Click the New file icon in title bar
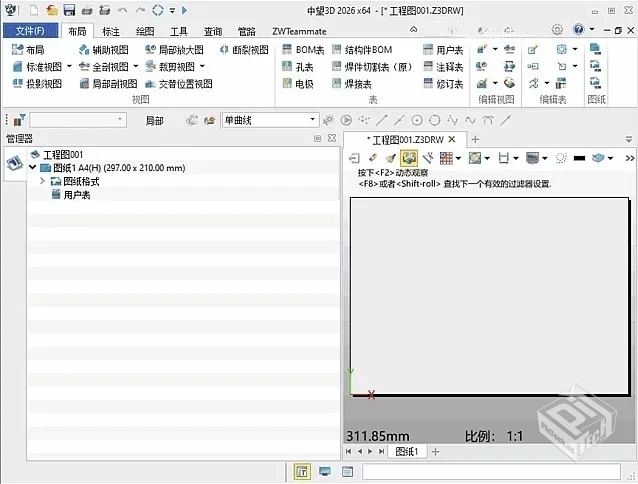 (34, 10)
